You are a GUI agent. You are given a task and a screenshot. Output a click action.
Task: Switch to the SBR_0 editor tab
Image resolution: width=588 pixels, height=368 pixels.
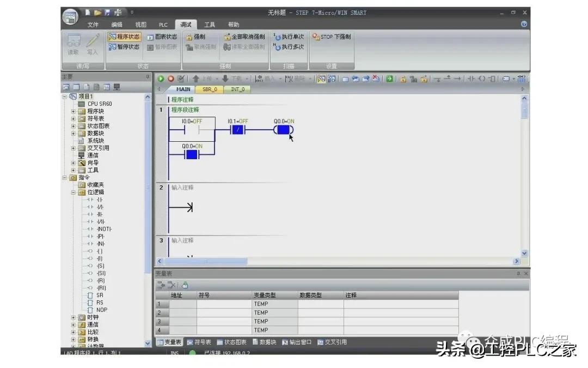point(210,89)
